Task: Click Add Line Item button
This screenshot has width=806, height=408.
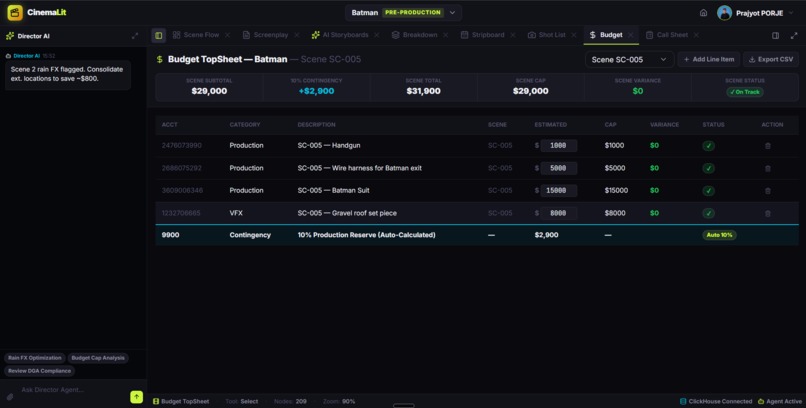Action: (x=708, y=60)
